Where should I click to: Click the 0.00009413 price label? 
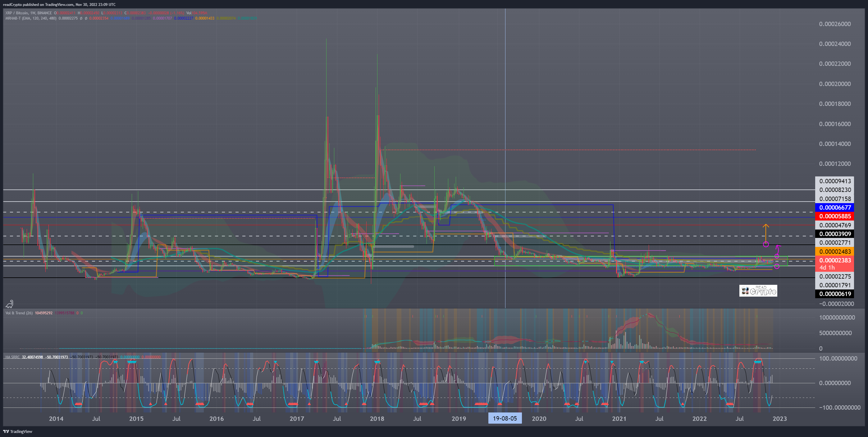click(834, 181)
